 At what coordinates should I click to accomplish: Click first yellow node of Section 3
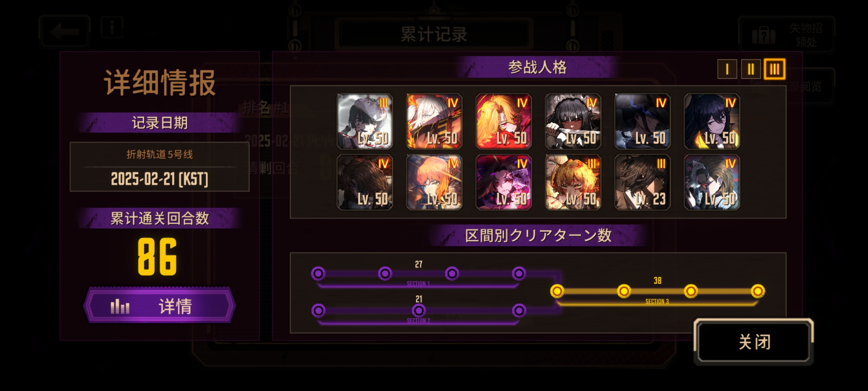[557, 291]
